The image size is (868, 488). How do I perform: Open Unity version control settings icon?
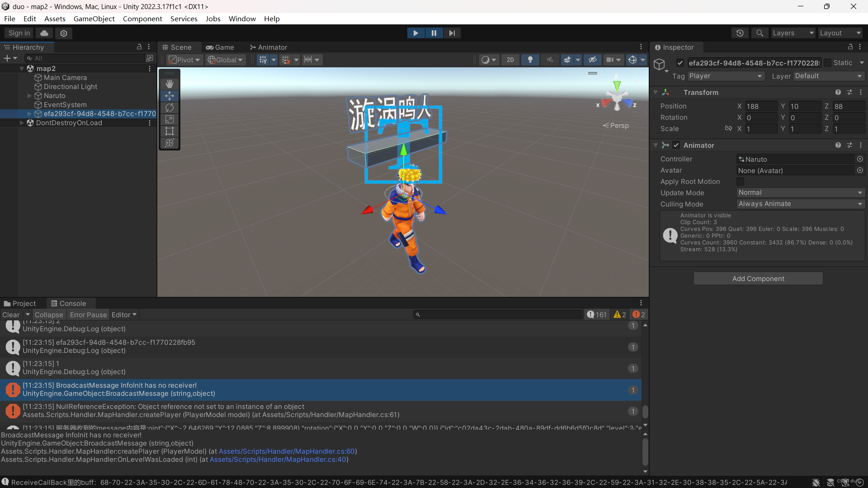64,33
